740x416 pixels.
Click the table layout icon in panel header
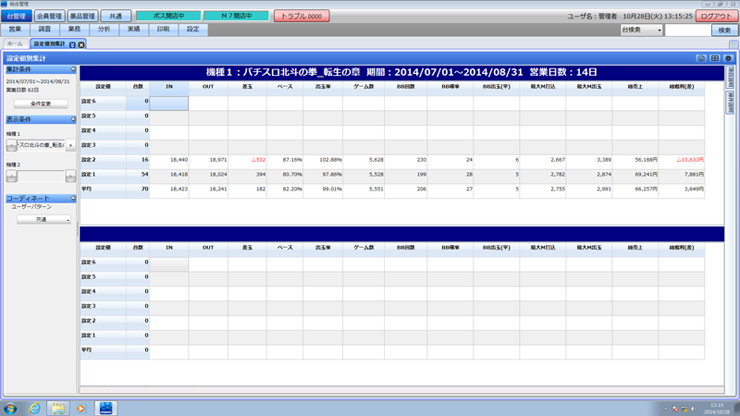(715, 58)
